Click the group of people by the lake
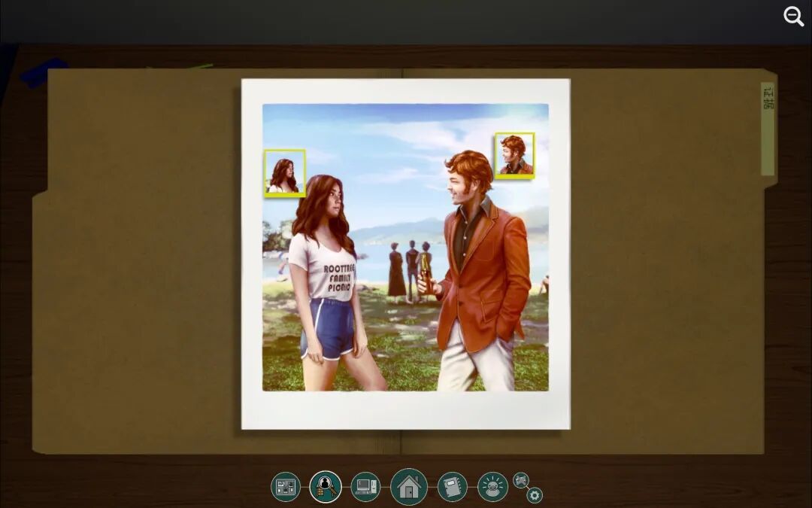The image size is (812, 508). (x=411, y=272)
